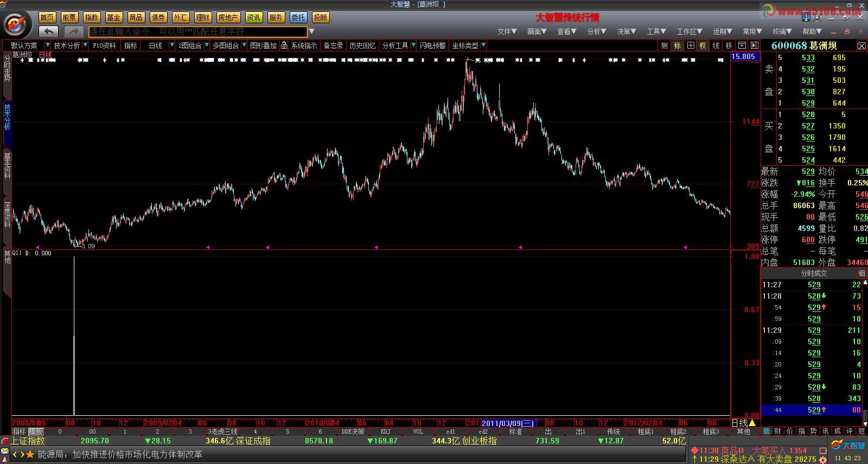The width and height of the screenshot is (868, 464).
Task: Click 系统指示 toolbar item
Action: point(304,46)
